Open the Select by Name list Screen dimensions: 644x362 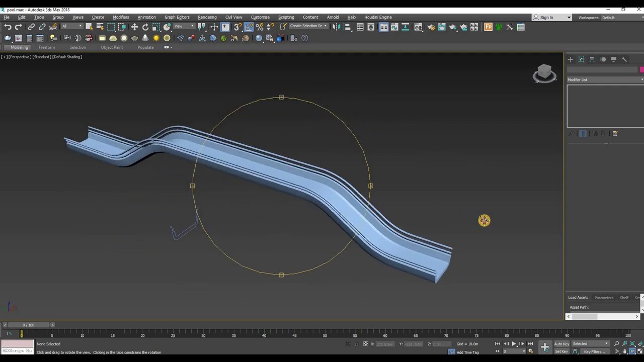tap(100, 27)
